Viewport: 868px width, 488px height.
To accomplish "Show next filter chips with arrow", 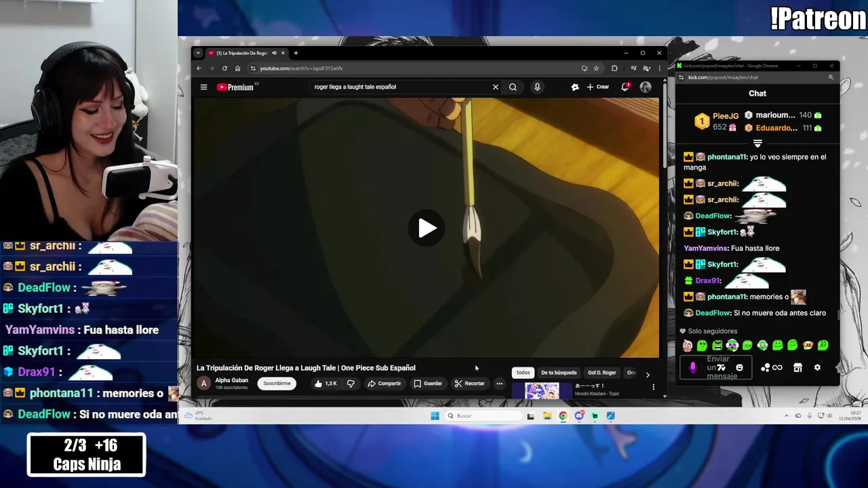I will [648, 374].
